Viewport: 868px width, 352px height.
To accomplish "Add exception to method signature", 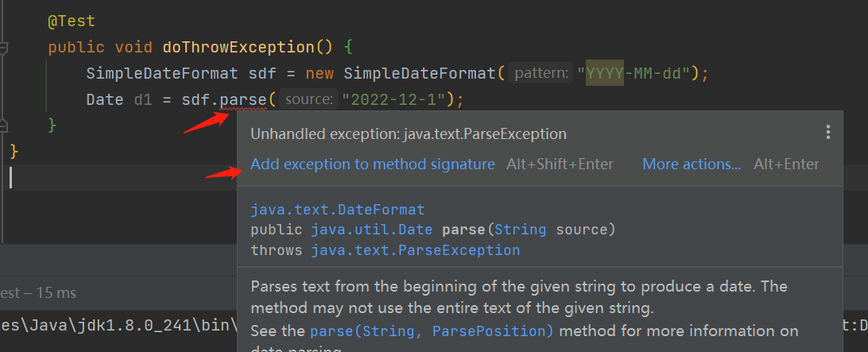I will pyautogui.click(x=372, y=164).
